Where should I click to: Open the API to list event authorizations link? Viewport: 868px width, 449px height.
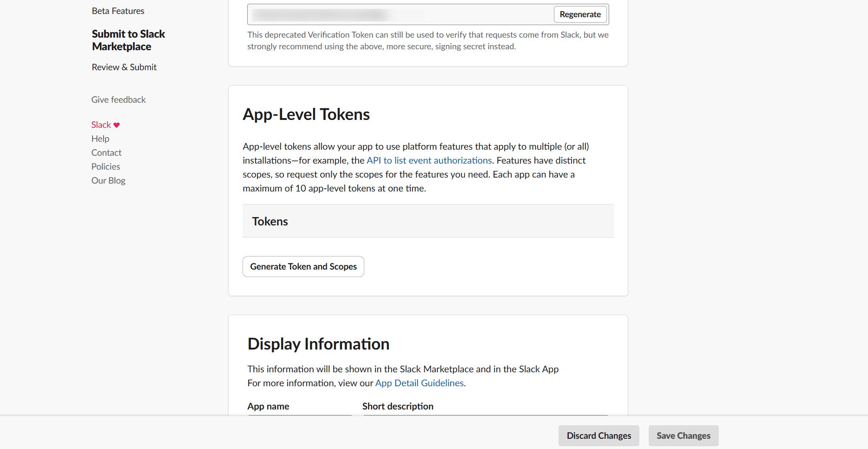click(x=428, y=160)
